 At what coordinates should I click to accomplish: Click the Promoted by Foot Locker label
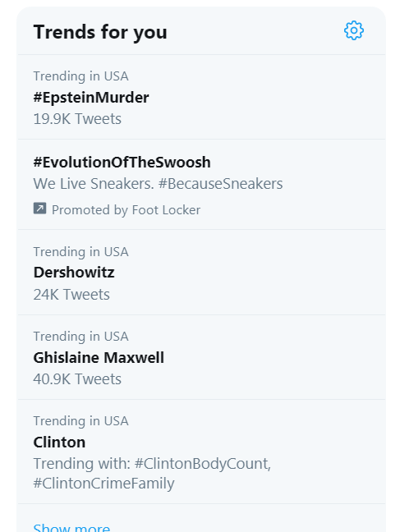click(x=126, y=210)
